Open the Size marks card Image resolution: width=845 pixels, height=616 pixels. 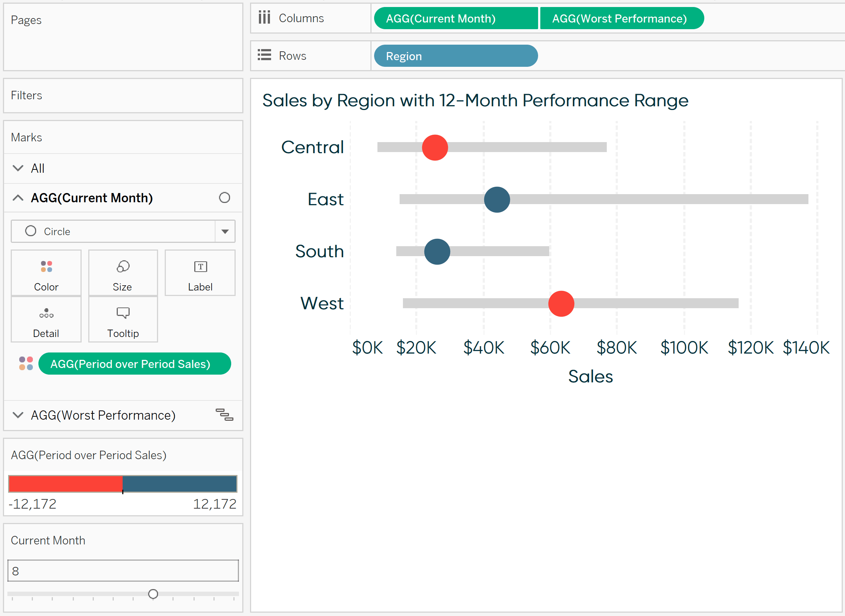tap(123, 273)
